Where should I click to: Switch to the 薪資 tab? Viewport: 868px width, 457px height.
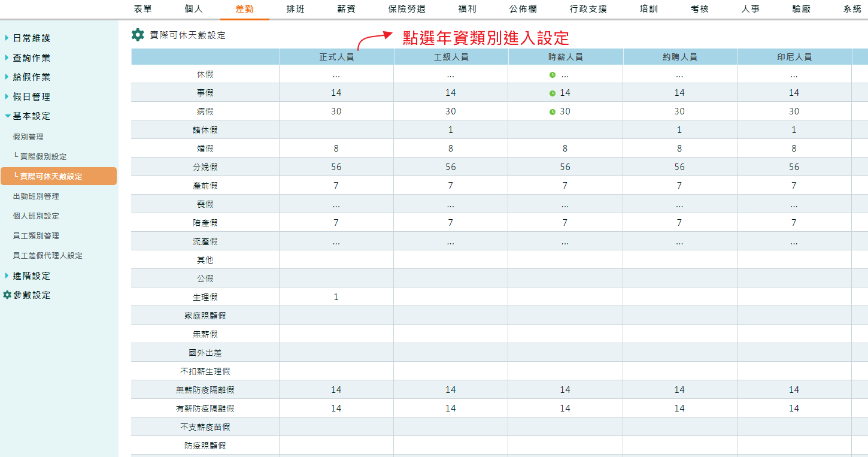pyautogui.click(x=347, y=10)
